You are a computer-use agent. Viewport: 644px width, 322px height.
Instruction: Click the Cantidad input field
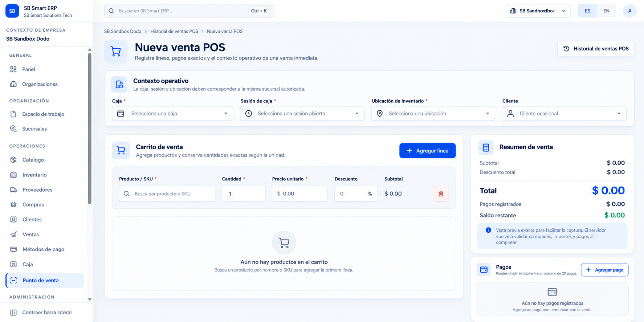244,194
